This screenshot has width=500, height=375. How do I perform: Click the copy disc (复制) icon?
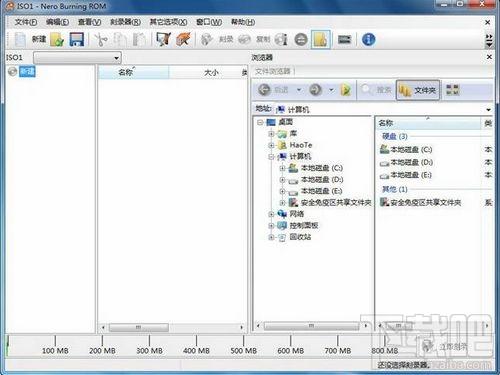[x=244, y=39]
